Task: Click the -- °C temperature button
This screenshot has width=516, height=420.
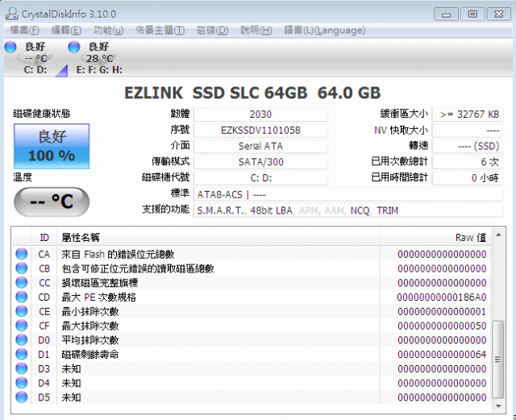Action: click(52, 202)
